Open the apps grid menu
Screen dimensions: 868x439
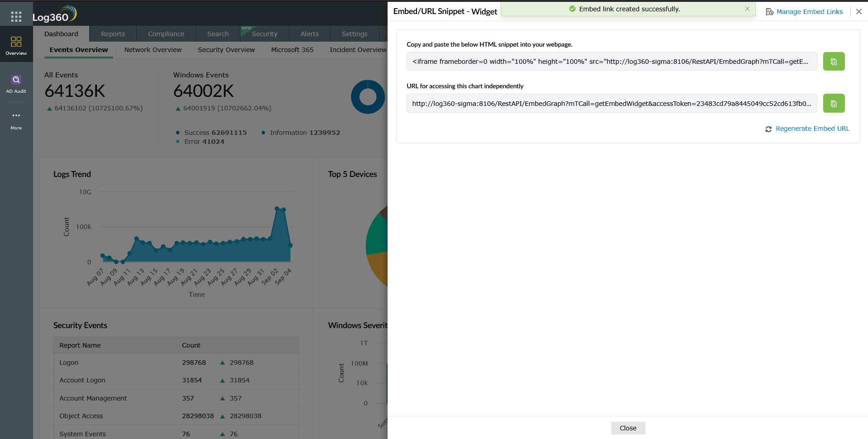pyautogui.click(x=16, y=16)
